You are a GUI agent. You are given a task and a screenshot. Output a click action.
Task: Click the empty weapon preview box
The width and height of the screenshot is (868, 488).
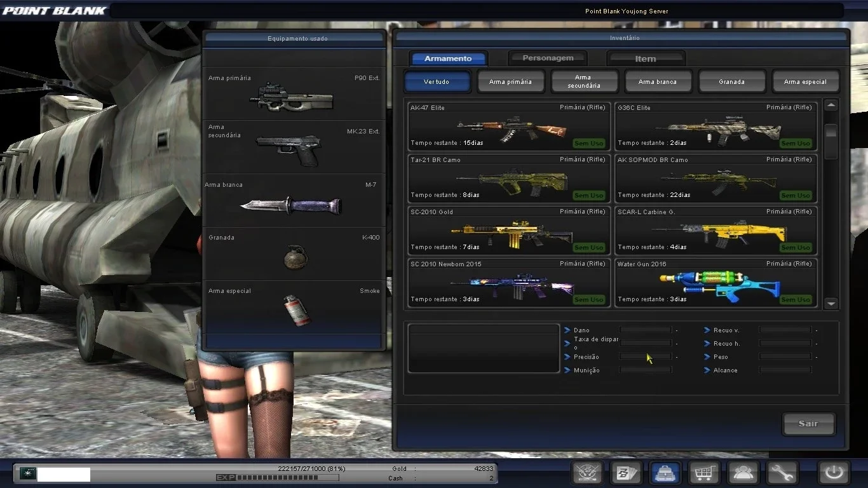coord(484,348)
